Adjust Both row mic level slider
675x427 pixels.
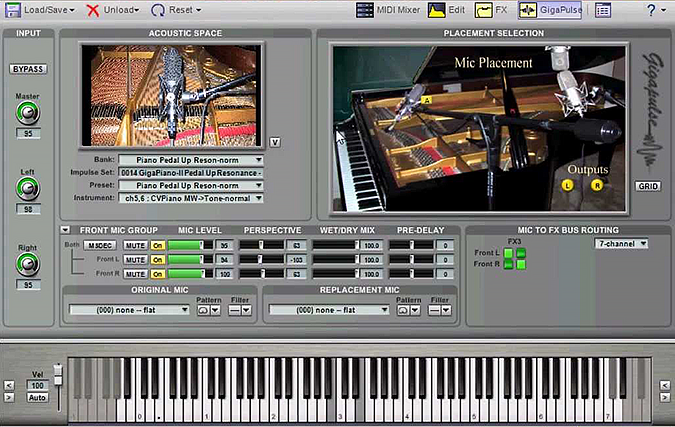pyautogui.click(x=190, y=245)
